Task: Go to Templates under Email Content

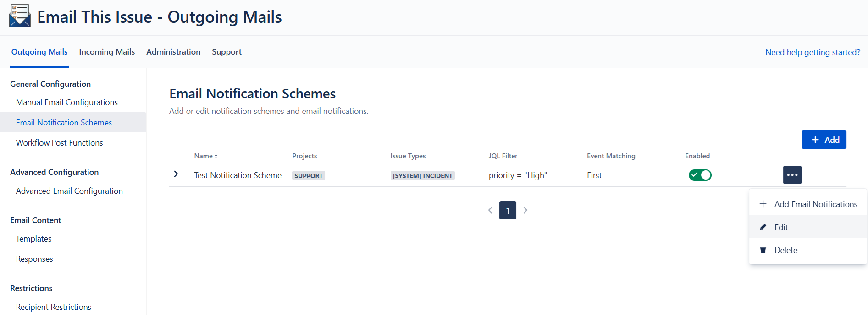Action: [x=34, y=239]
